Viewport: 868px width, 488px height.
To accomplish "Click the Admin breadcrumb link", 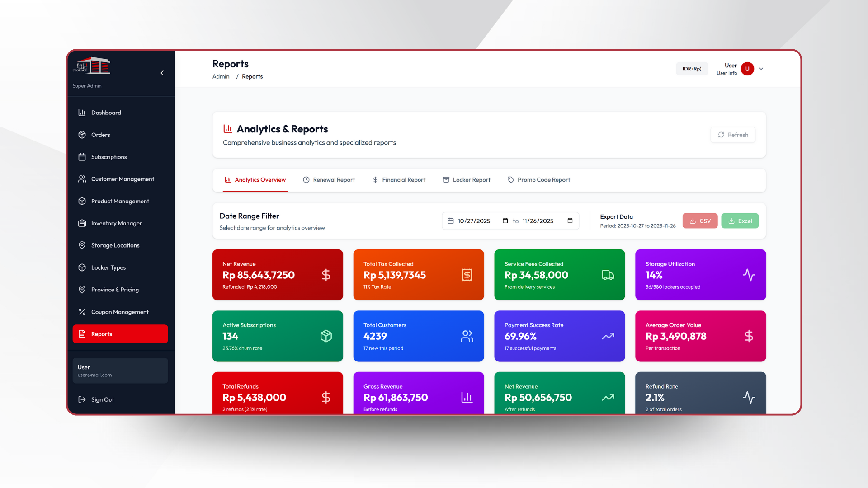I will pos(221,76).
